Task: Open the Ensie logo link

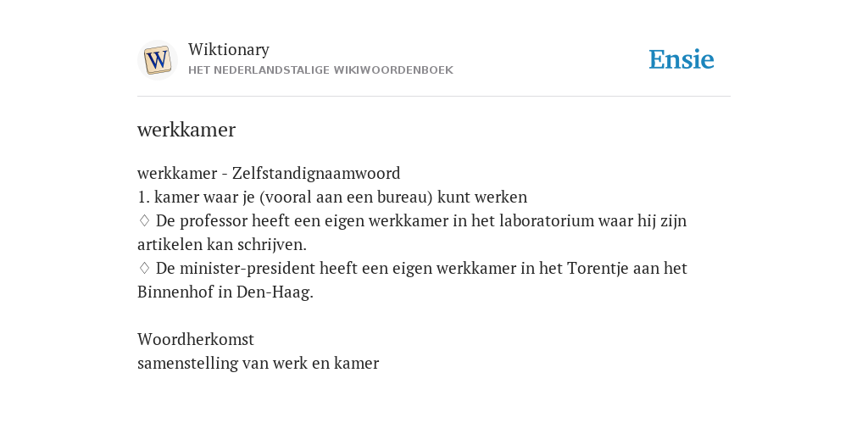Action: coord(682,60)
